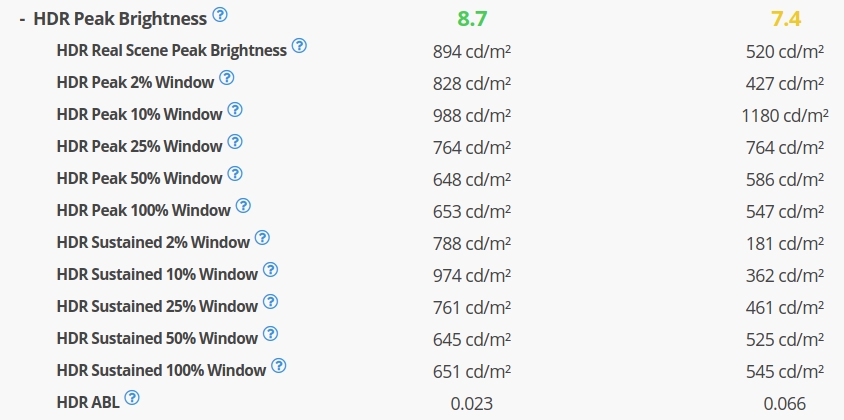Click help icon for HDR Sustained 2% Window
Viewport: 844px width, 420px height.
[x=262, y=239]
